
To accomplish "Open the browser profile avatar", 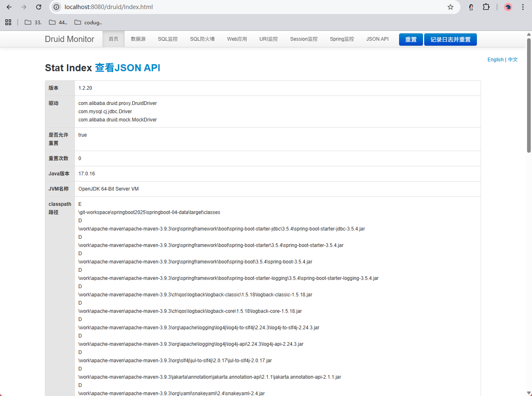I will 508,7.
